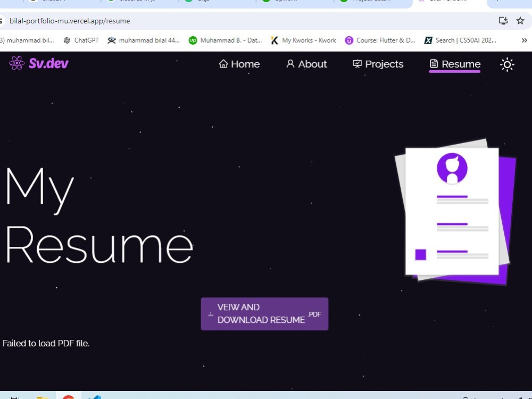Image resolution: width=532 pixels, height=399 pixels.
Task: Open the Muhammad B. Upwork bookmark
Action: 225,40
